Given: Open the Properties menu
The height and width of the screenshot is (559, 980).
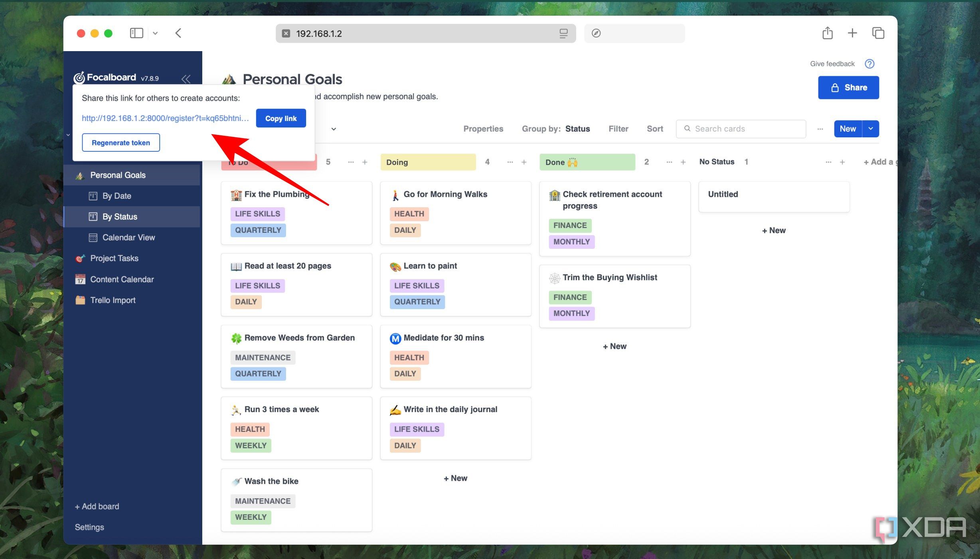Looking at the screenshot, I should pyautogui.click(x=483, y=129).
